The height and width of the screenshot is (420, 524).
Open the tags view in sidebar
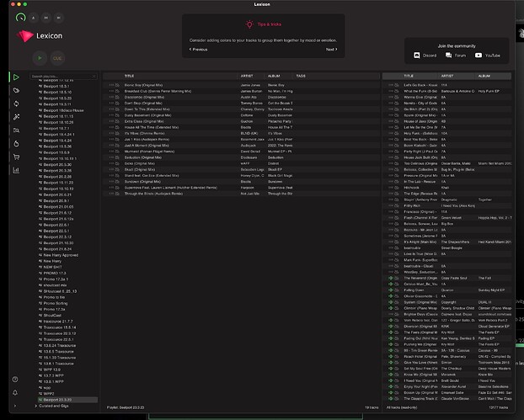coord(15,92)
